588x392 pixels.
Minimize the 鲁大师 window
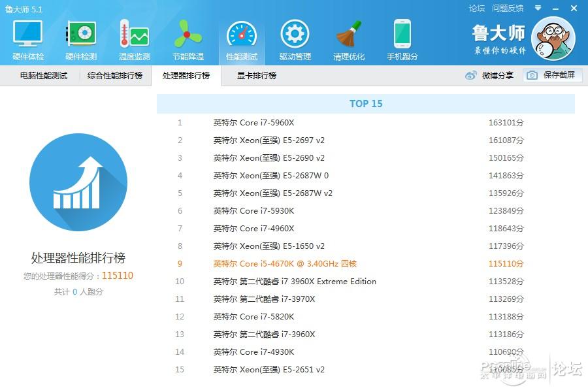click(x=556, y=8)
